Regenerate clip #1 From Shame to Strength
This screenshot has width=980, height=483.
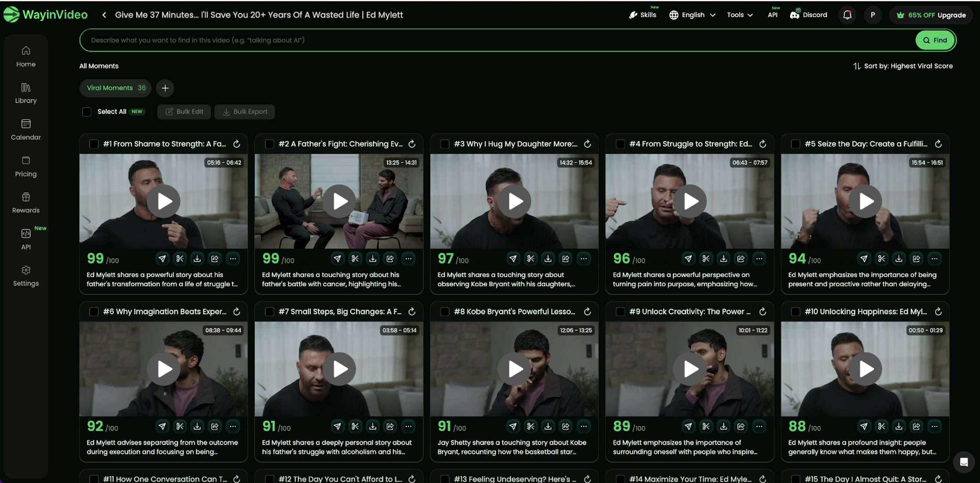[x=237, y=144]
